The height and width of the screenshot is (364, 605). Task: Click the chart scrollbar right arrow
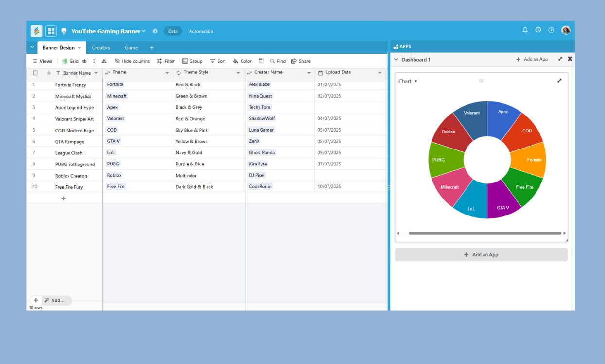click(x=564, y=233)
